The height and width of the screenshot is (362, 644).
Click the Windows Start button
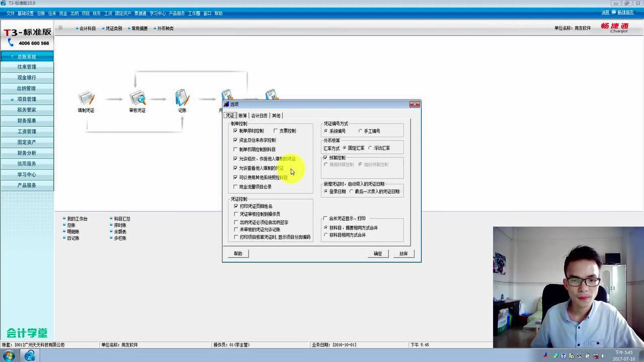9,356
